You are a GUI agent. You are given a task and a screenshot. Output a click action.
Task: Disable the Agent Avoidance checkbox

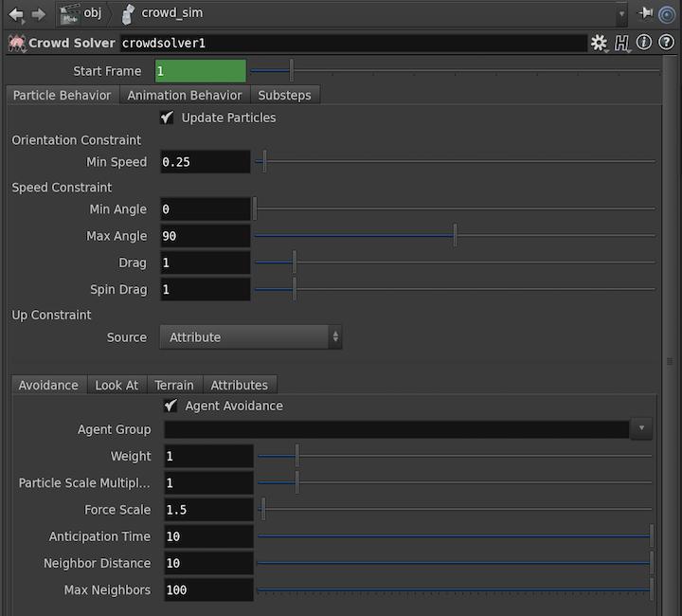171,406
